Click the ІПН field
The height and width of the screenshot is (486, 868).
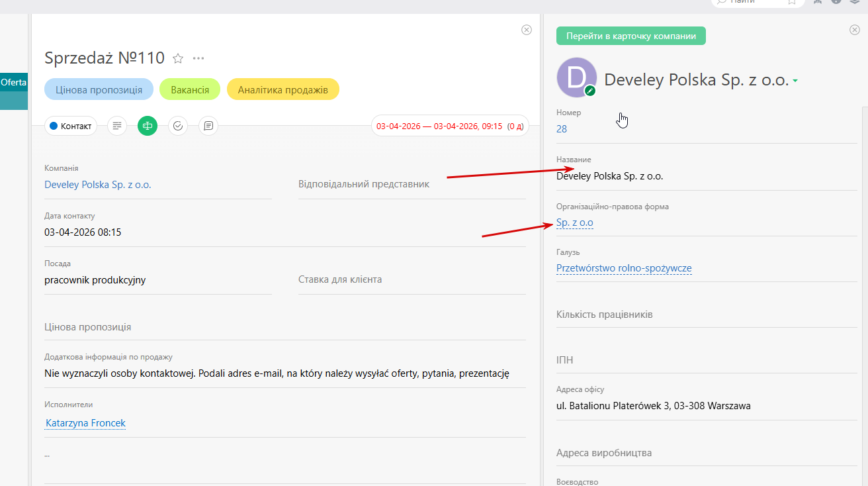coord(707,360)
